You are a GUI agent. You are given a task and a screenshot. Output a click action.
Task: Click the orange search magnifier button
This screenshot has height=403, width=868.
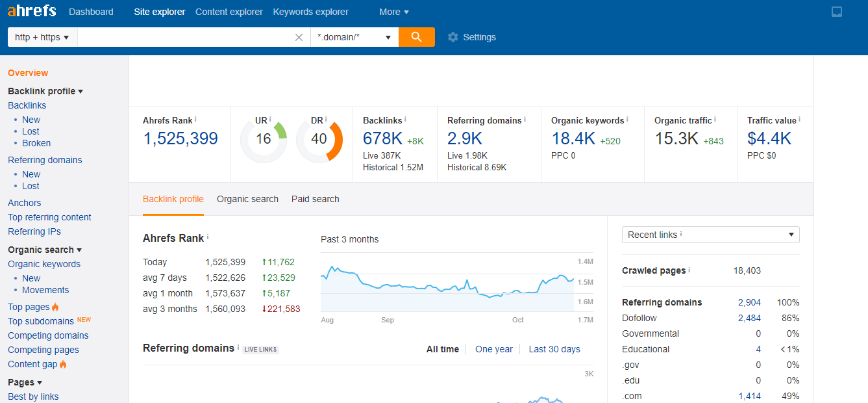tap(416, 37)
